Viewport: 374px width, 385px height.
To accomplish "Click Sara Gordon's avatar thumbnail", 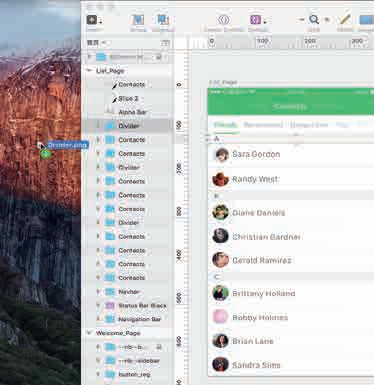I will (x=220, y=155).
